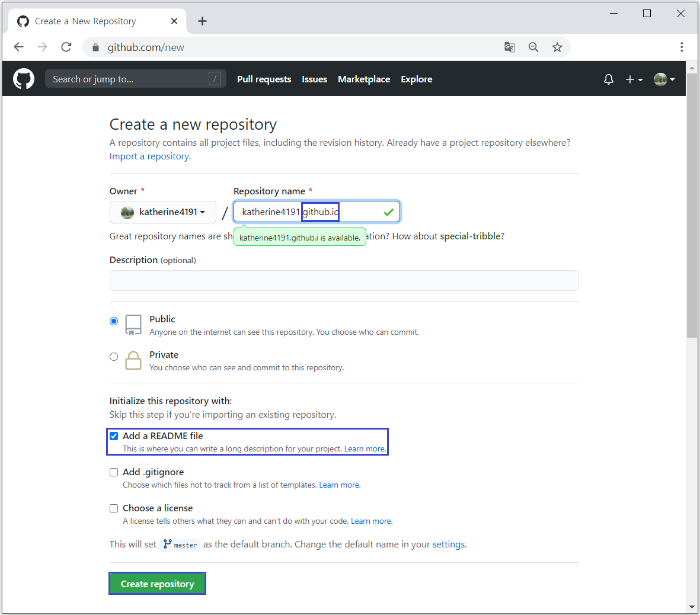
Task: Click the Repository name input field
Action: click(317, 212)
